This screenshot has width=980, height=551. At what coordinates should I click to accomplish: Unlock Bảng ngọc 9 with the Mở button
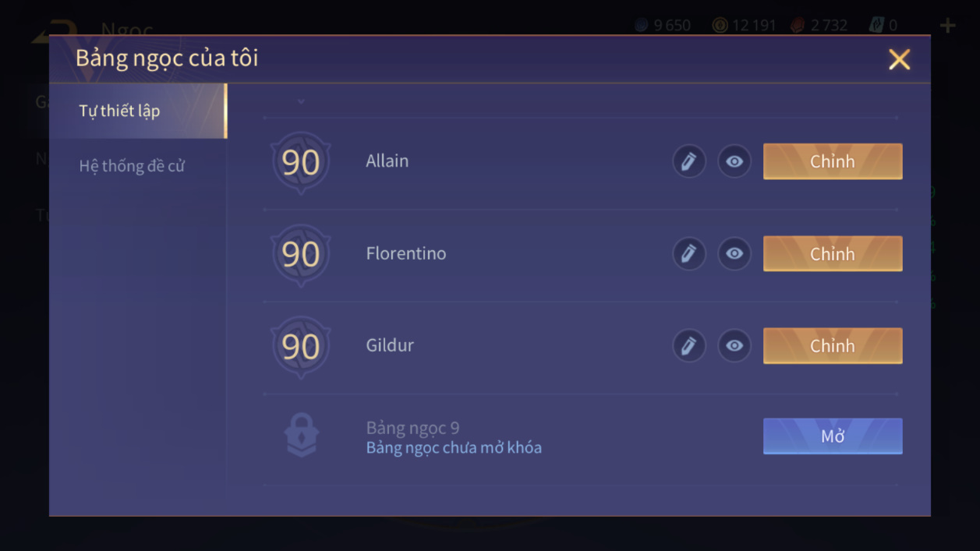tap(832, 436)
